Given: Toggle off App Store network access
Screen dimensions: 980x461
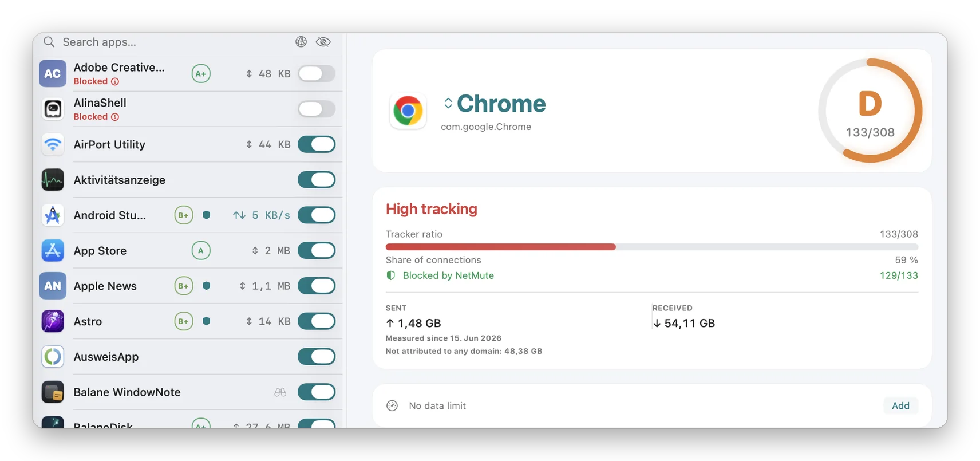Looking at the screenshot, I should click(x=317, y=250).
